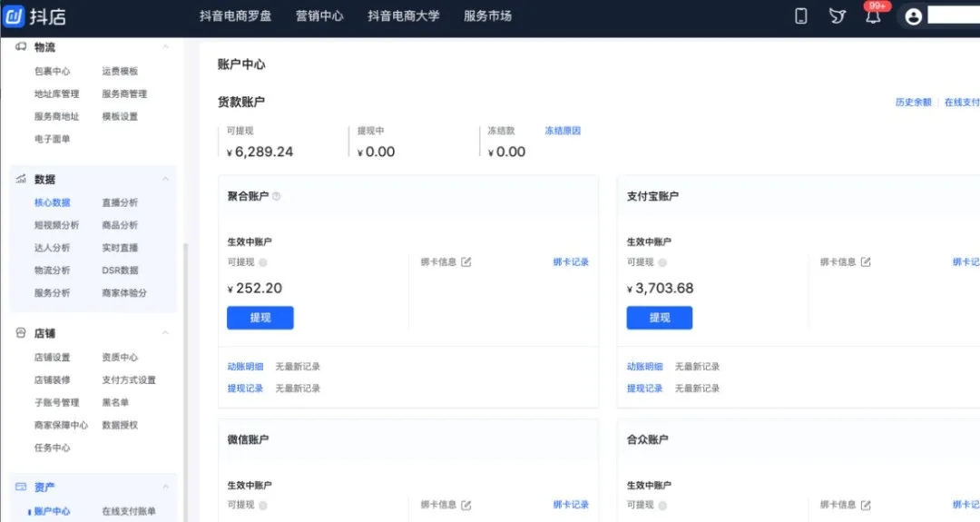
Task: Open 地址库管理 in sidebar
Action: tap(57, 94)
